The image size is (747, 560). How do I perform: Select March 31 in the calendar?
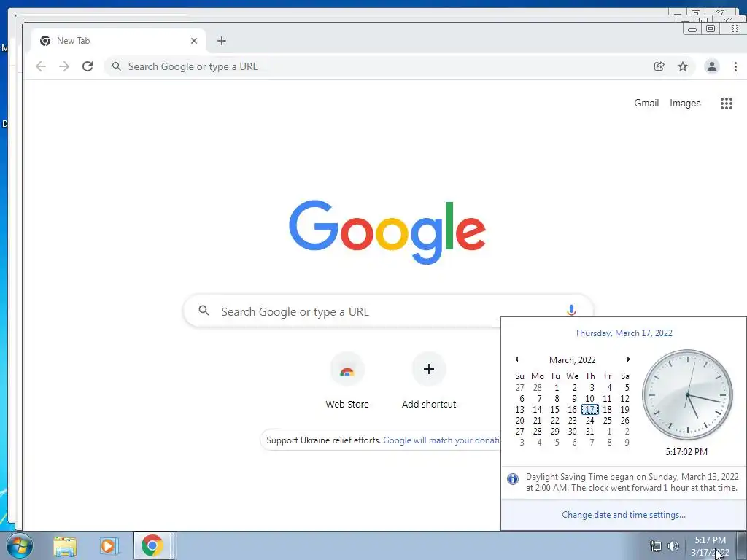pos(589,432)
